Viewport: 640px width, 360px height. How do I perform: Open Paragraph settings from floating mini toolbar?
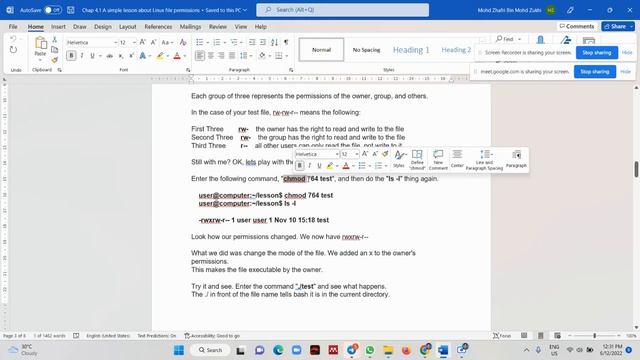coord(516,159)
